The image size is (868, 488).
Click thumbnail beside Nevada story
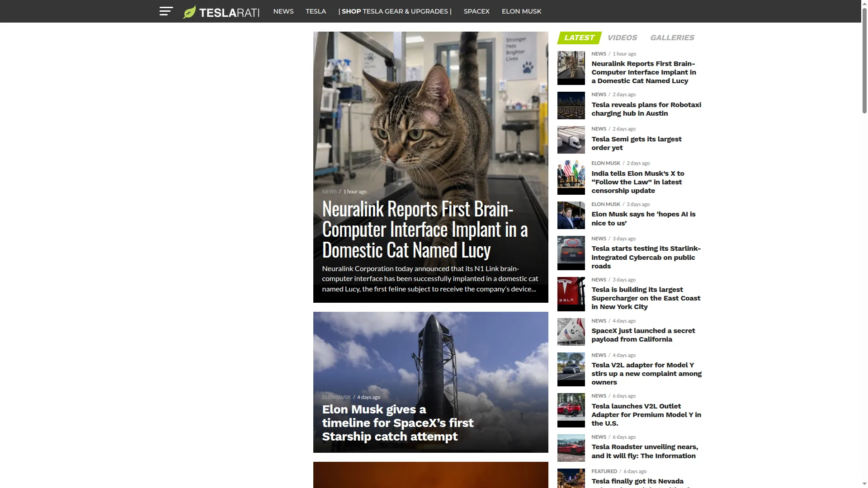[571, 479]
